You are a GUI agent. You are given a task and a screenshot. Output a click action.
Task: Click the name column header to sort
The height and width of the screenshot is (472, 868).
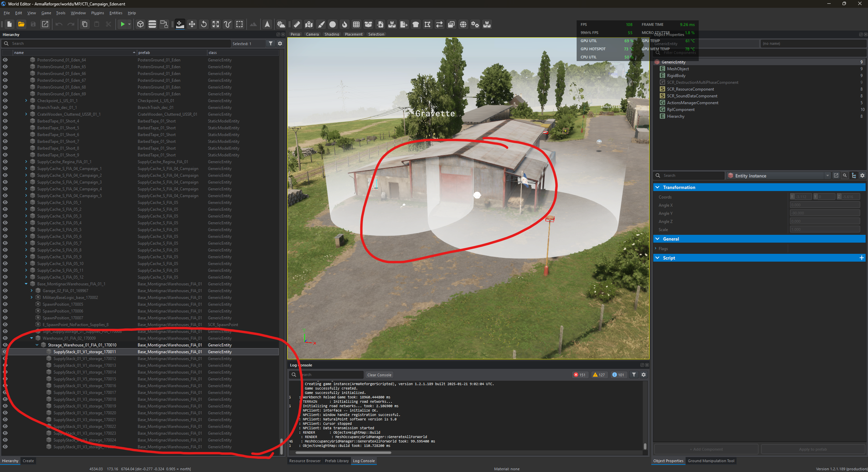(x=75, y=53)
